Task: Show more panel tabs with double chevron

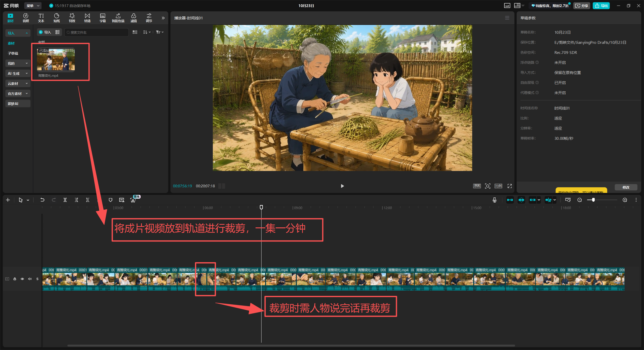Action: pos(163,18)
